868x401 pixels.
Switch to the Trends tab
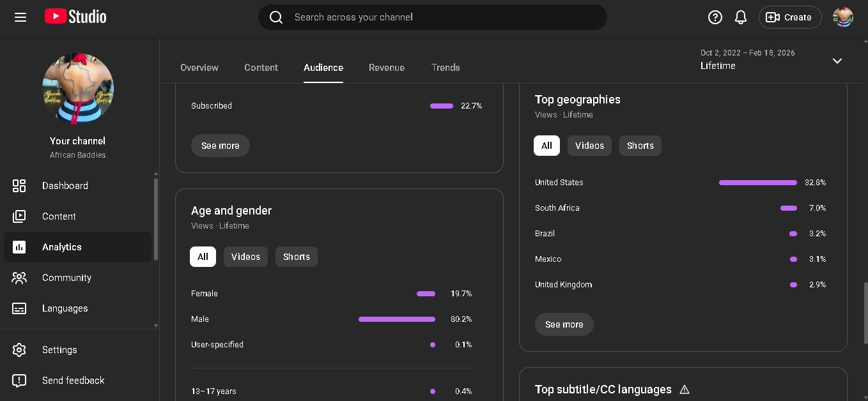point(446,68)
